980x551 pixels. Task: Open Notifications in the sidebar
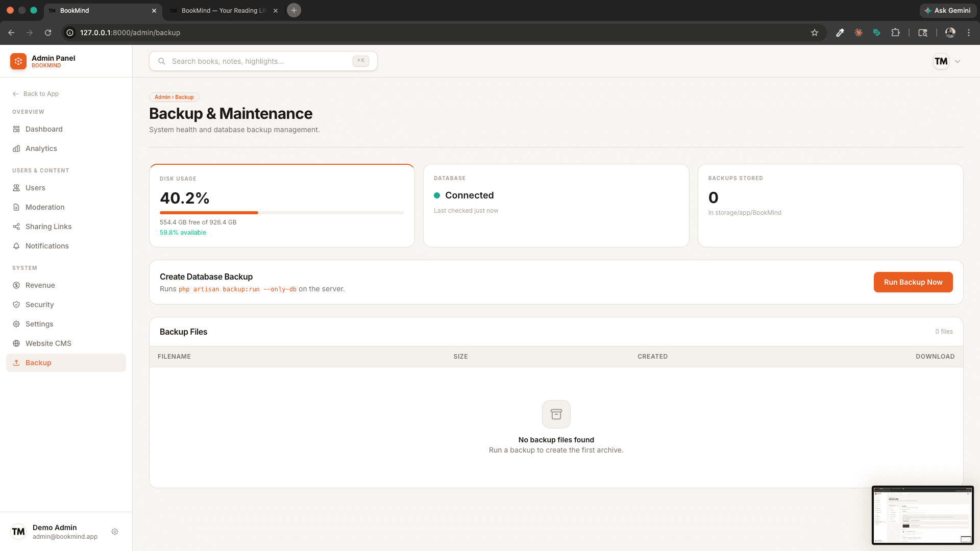[x=66, y=246]
